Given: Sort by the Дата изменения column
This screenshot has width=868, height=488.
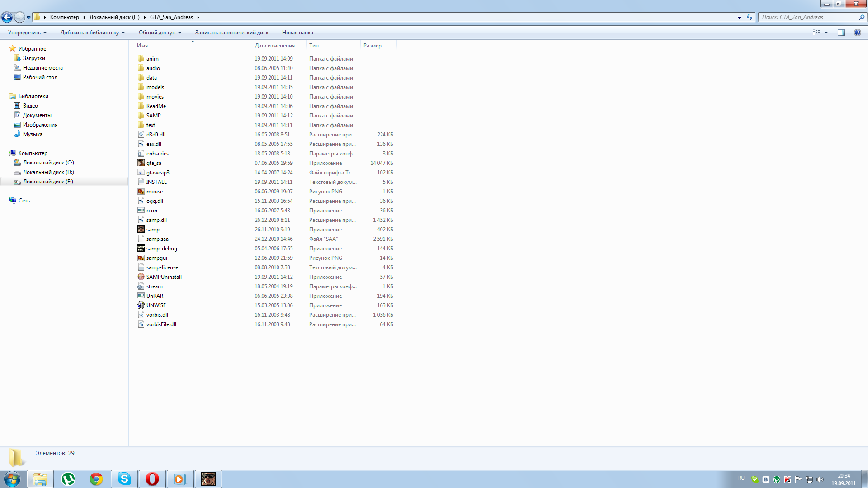Looking at the screenshot, I should click(279, 46).
